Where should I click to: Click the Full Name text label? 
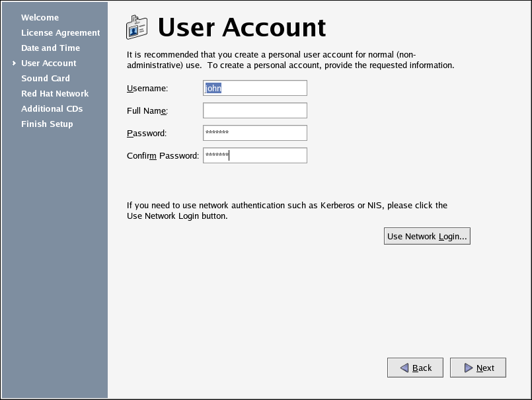[x=147, y=110]
